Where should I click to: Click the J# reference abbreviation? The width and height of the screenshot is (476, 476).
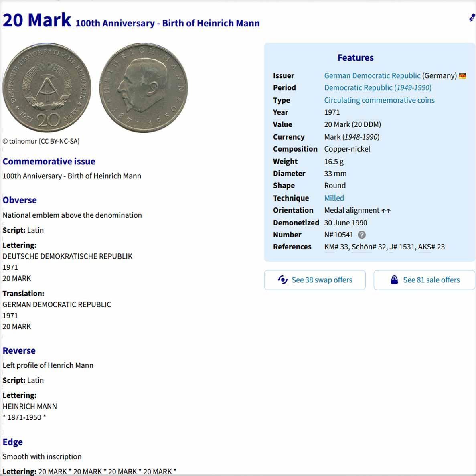pos(393,247)
